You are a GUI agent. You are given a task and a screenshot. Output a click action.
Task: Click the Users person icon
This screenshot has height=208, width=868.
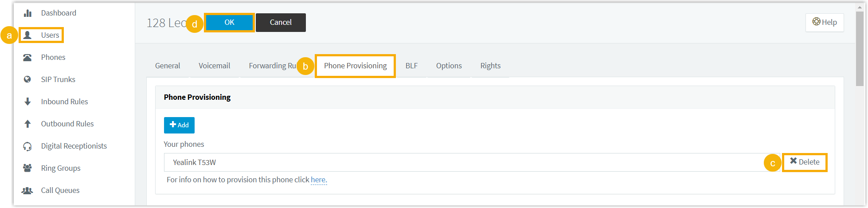(27, 35)
